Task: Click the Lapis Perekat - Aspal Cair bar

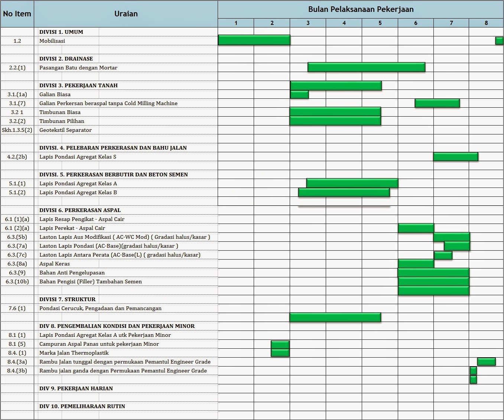Action: coord(416,228)
